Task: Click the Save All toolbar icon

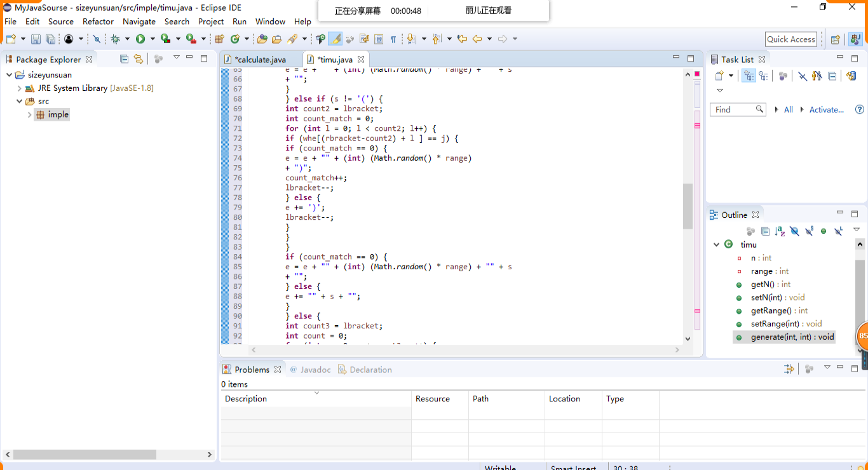Action: [x=50, y=39]
